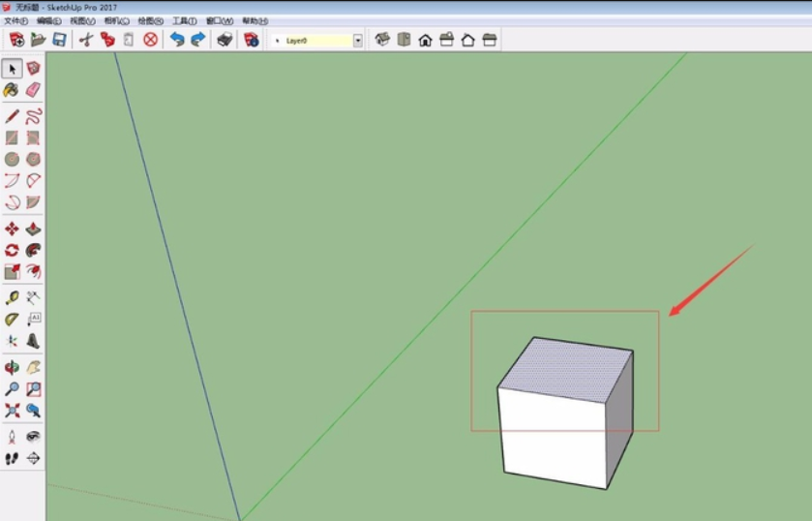
Task: Choose the Pan hand tool
Action: 33,368
